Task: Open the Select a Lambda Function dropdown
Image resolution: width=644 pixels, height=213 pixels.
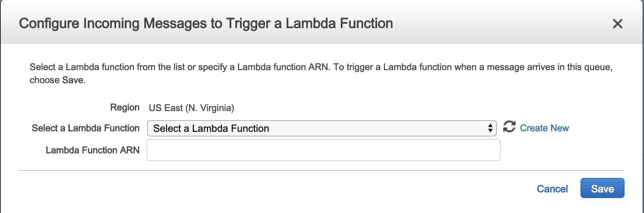Action: [x=321, y=128]
